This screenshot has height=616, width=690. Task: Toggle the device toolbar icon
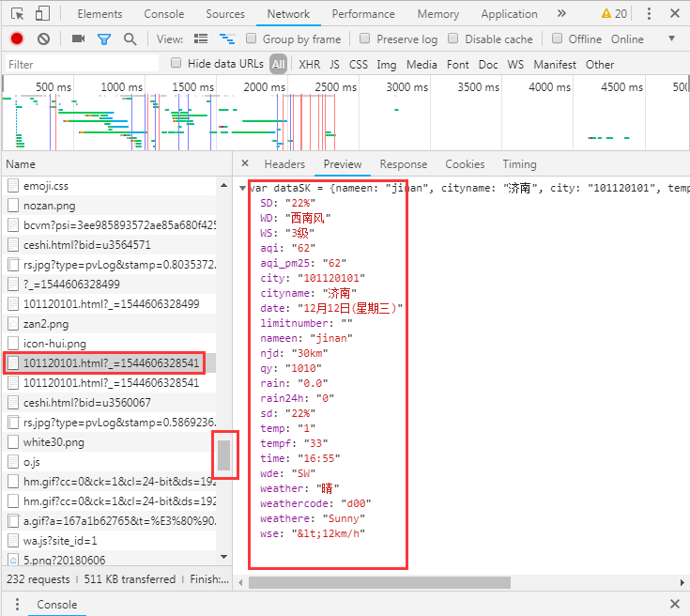click(42, 14)
